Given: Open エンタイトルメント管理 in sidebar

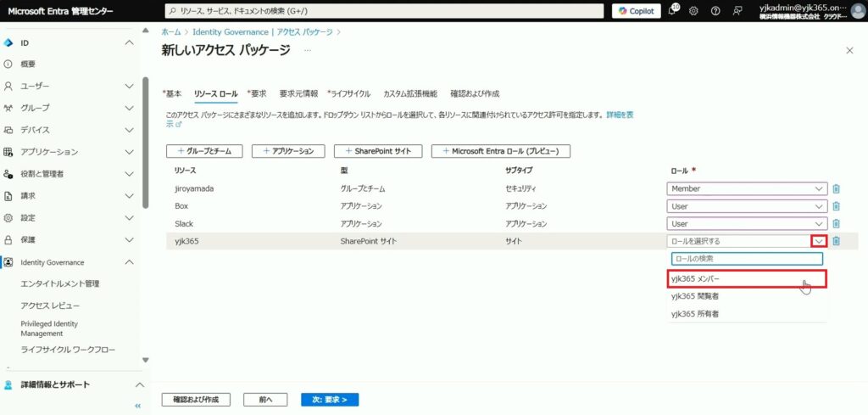Looking at the screenshot, I should pyautogui.click(x=60, y=283).
